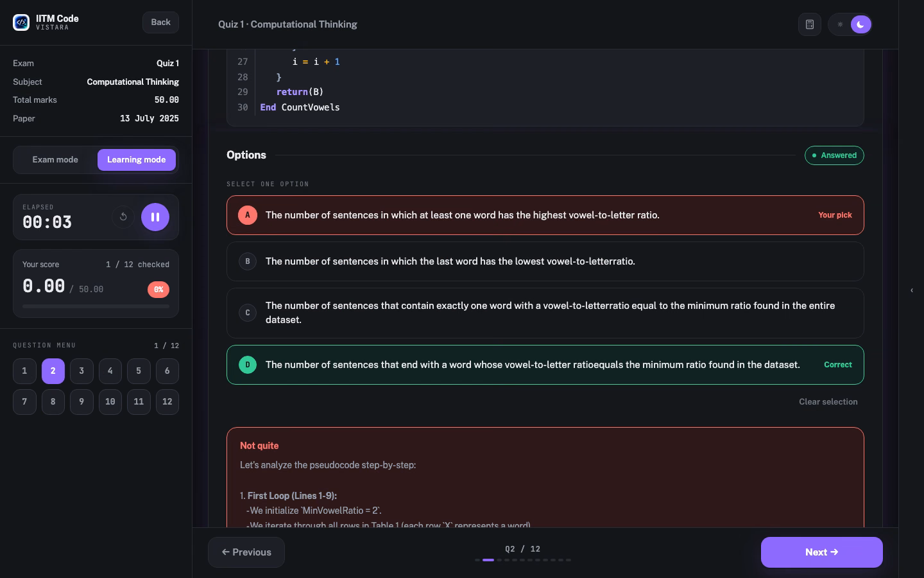Click the Answered status badge

[x=834, y=155]
